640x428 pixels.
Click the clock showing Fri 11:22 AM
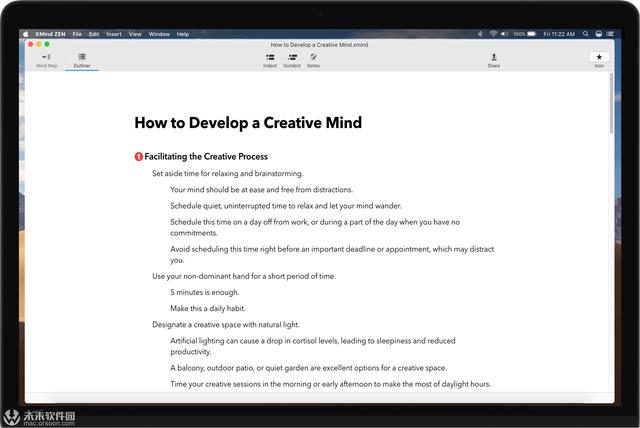click(x=559, y=34)
